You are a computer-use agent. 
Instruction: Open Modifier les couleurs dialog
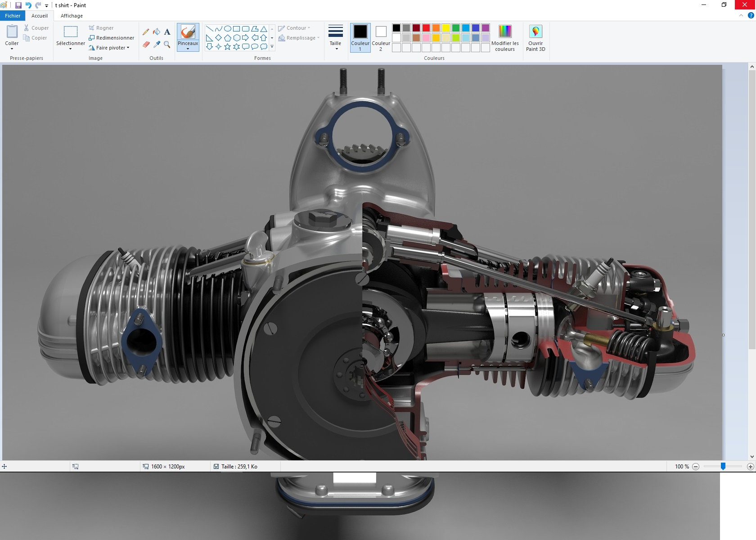(x=505, y=38)
